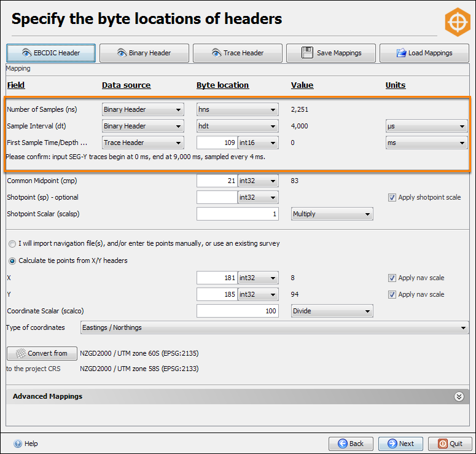This screenshot has width=476, height=454.
Task: Click First Sample Time byte field 109
Action: (x=217, y=143)
